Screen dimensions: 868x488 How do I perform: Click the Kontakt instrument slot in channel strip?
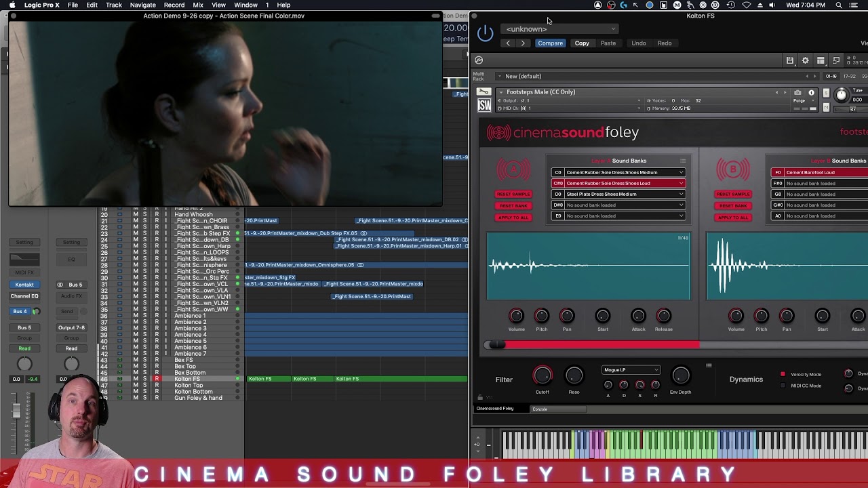[x=24, y=285]
